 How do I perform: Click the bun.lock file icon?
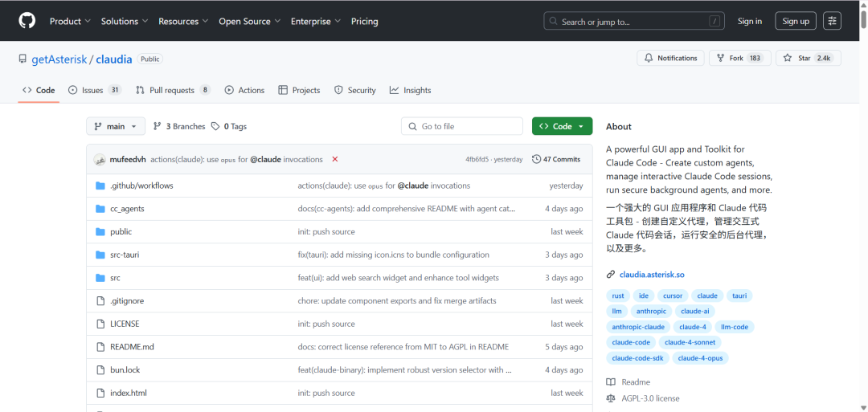[100, 370]
